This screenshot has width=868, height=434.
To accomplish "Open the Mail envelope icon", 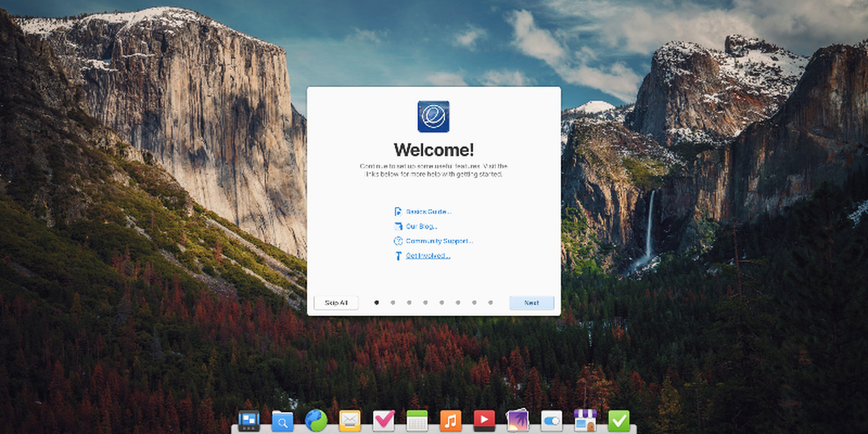I will (350, 420).
